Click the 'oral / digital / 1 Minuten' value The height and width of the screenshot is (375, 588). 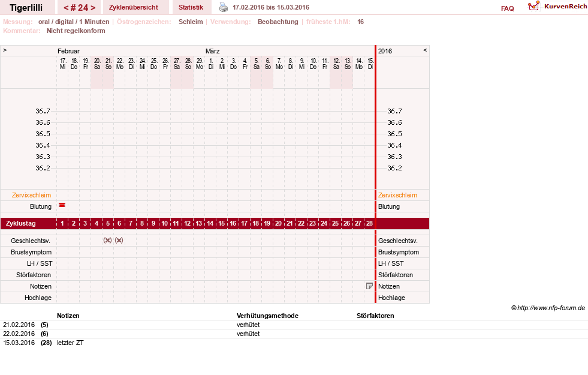pyautogui.click(x=74, y=22)
